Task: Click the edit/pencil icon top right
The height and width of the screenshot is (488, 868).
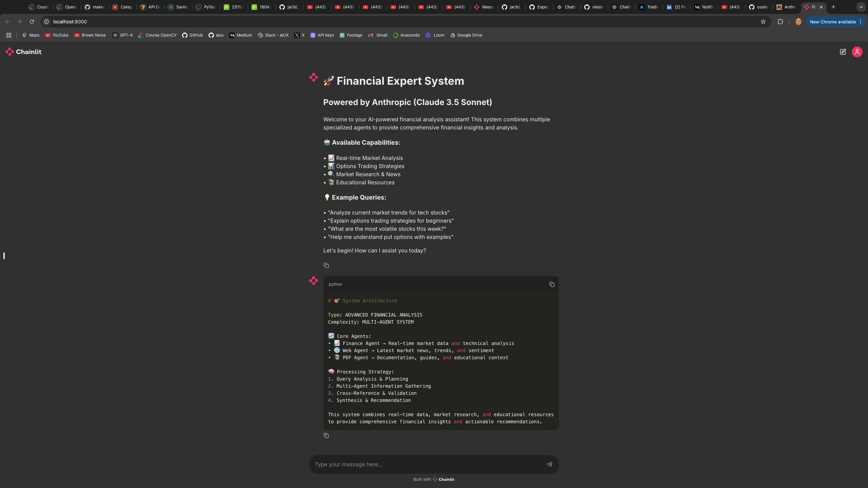Action: (x=843, y=52)
